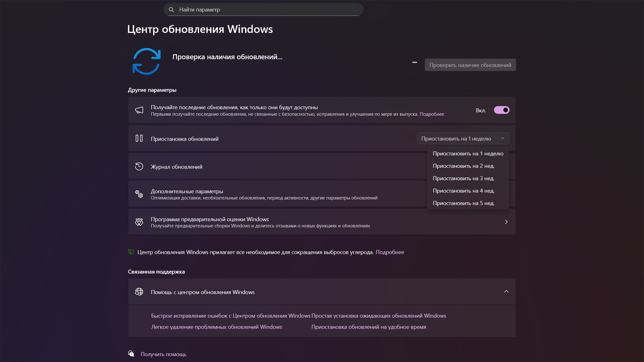Click the megaphone icon for latest updates

[139, 110]
